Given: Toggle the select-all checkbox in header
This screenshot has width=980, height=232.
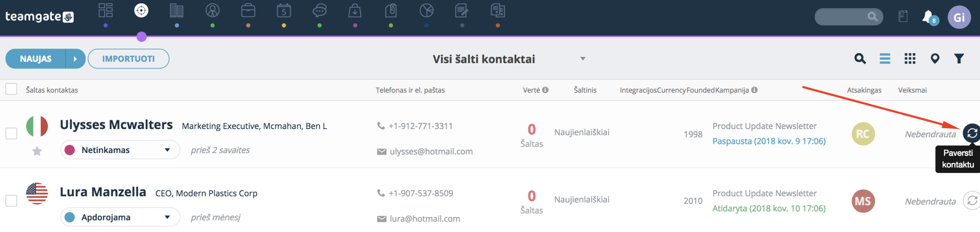Looking at the screenshot, I should pyautogui.click(x=11, y=89).
